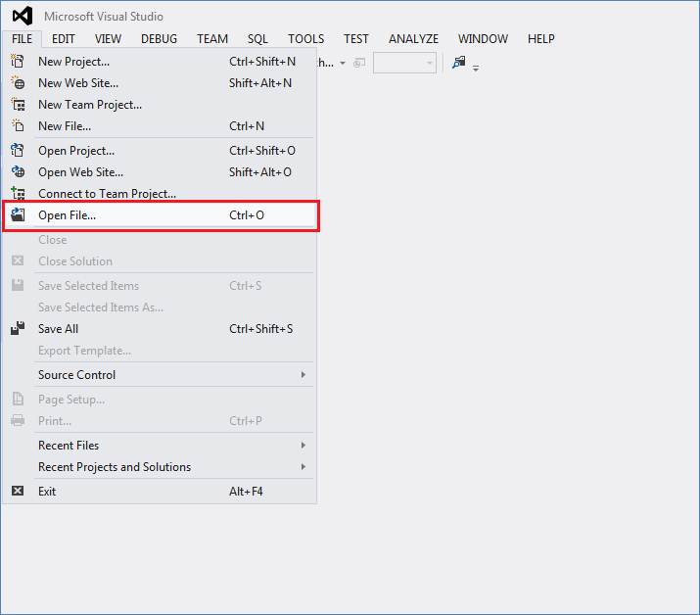Click the Alt+F4 shortcut text

246,492
